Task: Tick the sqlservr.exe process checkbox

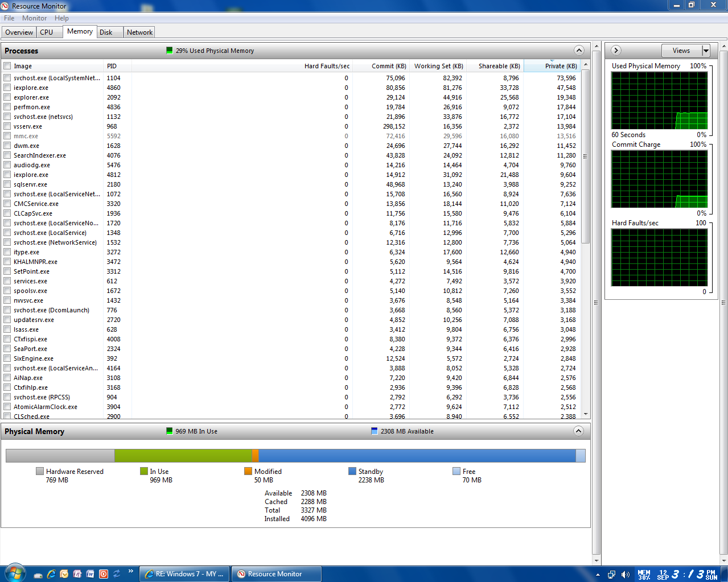Action: [x=7, y=184]
